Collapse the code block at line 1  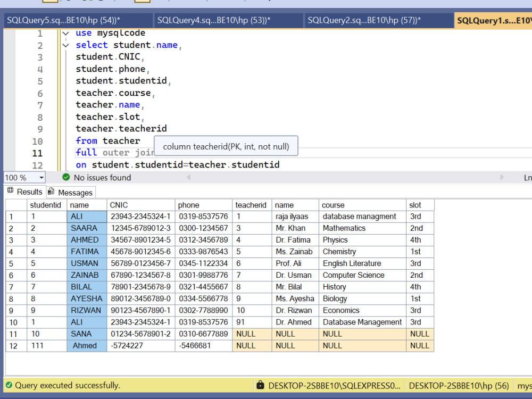[66, 33]
